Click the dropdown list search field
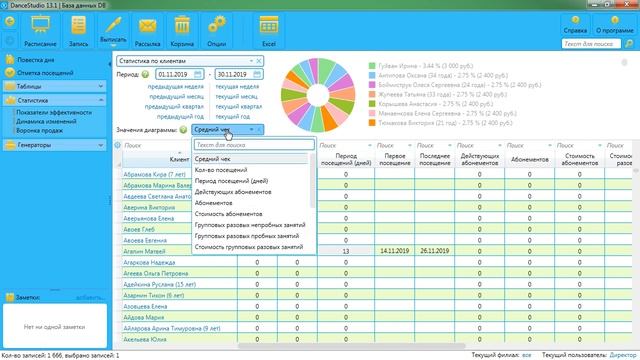 [254, 145]
